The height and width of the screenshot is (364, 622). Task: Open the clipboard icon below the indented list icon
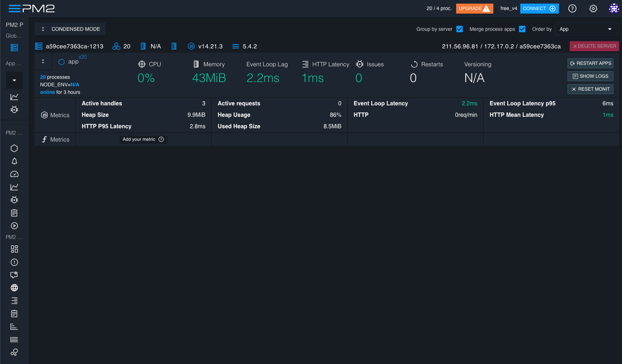point(14,313)
